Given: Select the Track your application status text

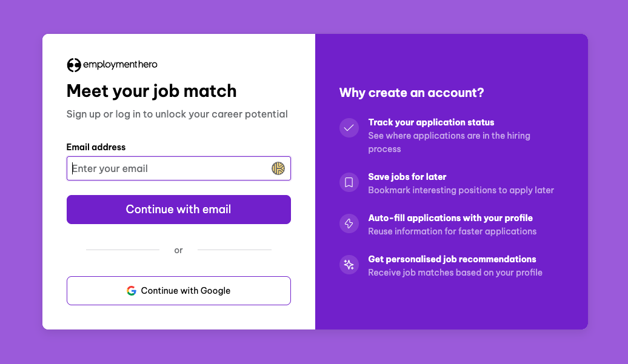Looking at the screenshot, I should [x=431, y=122].
